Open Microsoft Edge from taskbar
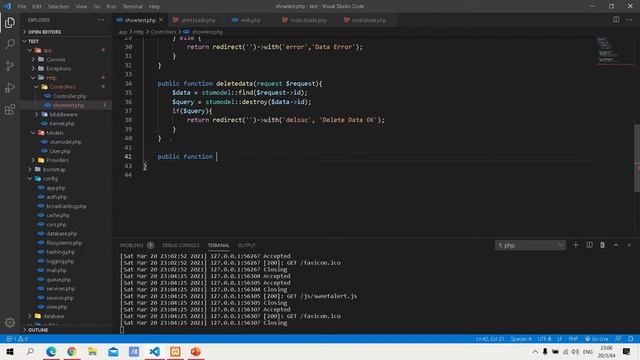Image resolution: width=640 pixels, height=360 pixels. (x=51, y=351)
